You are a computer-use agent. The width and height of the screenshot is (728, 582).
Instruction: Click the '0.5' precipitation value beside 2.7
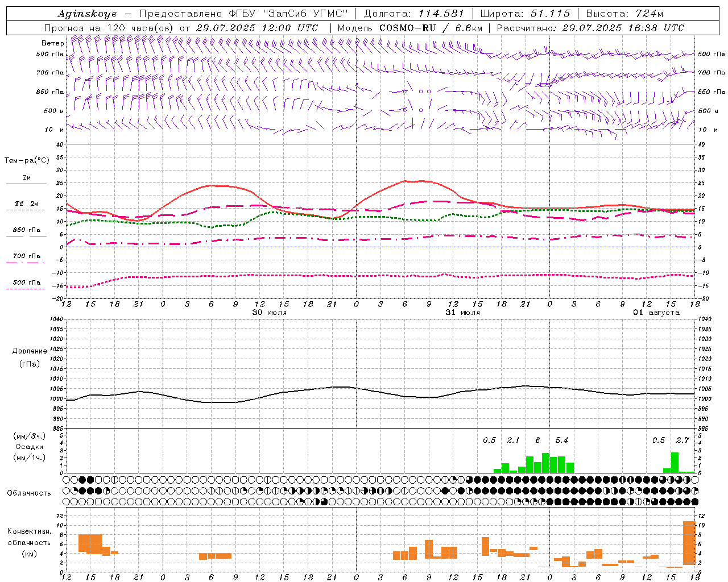point(659,440)
